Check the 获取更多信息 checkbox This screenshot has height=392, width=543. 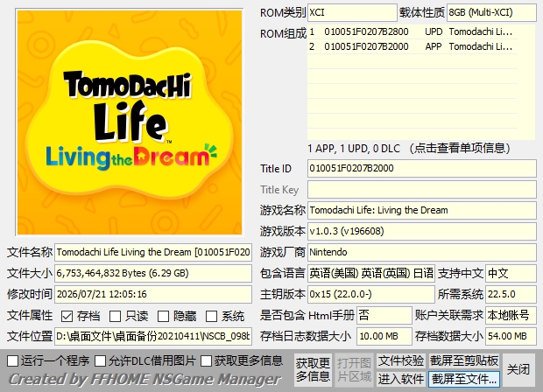(206, 360)
